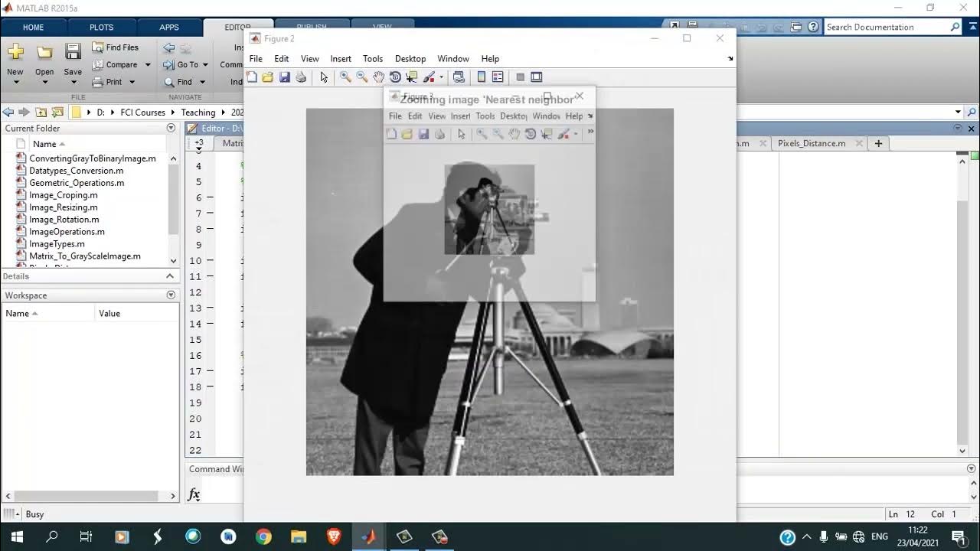This screenshot has width=980, height=551.
Task: Open Chrome from Windows taskbar
Action: (263, 536)
